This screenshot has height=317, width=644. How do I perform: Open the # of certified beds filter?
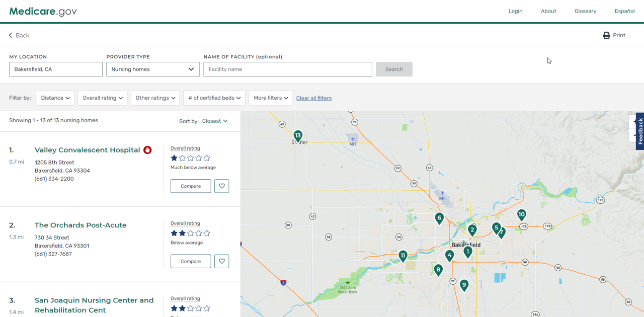(x=214, y=98)
